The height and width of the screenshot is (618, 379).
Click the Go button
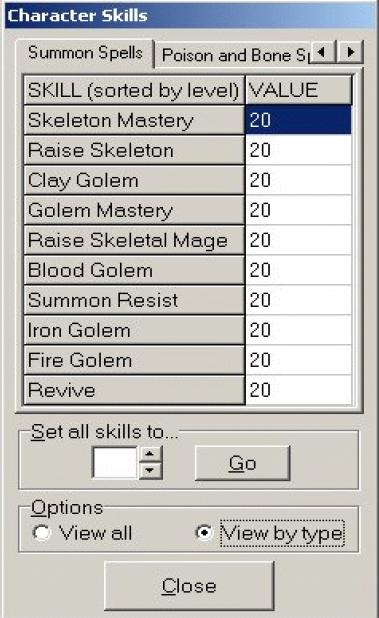click(x=242, y=463)
